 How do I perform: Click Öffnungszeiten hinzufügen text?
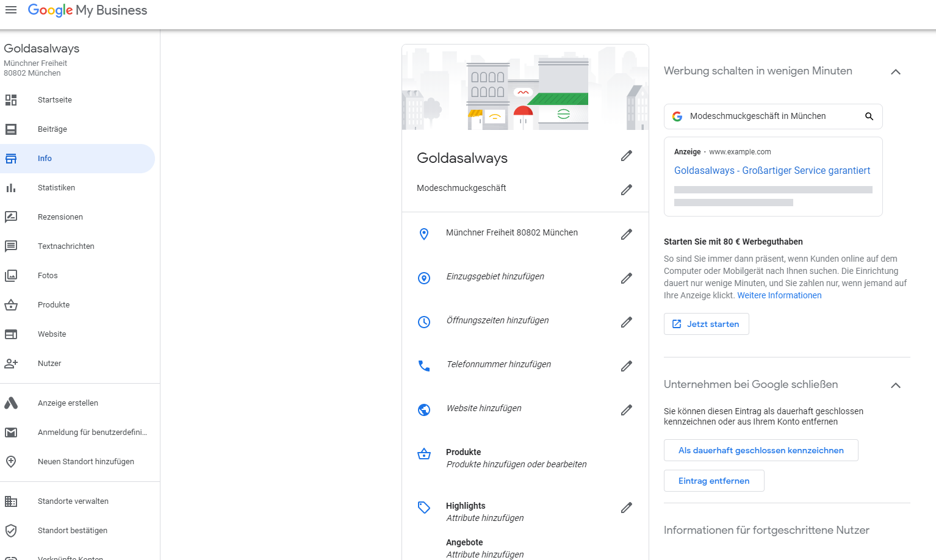coord(497,320)
